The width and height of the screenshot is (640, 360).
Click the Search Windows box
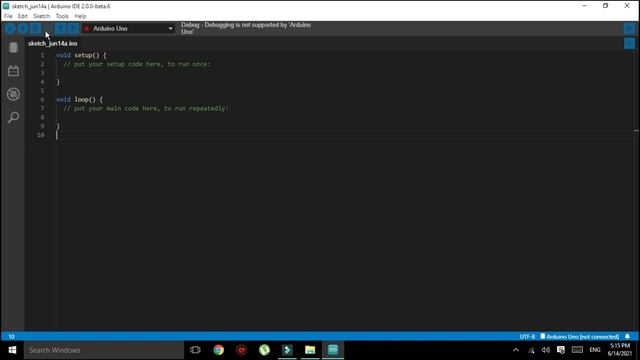[x=104, y=350]
